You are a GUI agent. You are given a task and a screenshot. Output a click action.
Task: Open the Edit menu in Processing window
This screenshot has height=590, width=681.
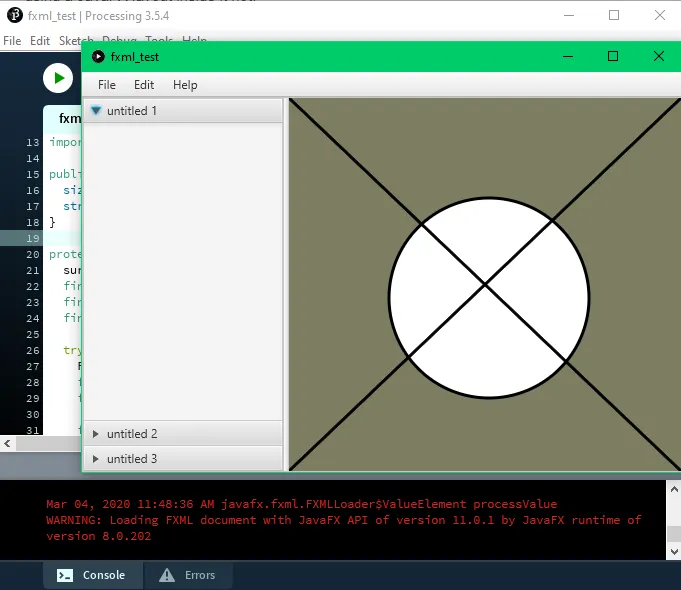(x=40, y=41)
